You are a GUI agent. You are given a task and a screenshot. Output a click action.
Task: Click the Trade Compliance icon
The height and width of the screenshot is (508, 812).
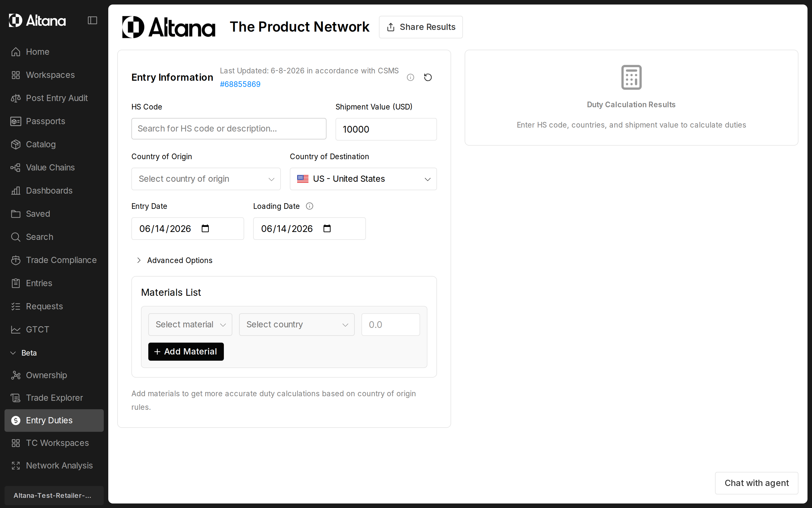pos(16,260)
